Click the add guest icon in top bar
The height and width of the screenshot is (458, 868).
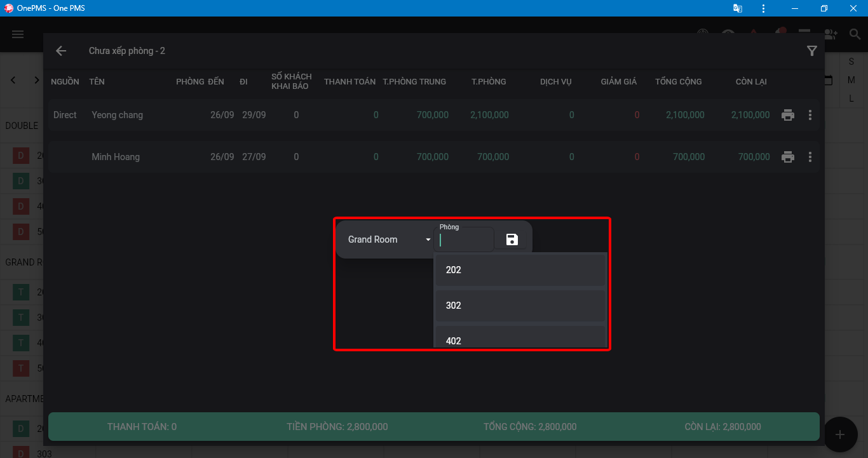point(830,34)
